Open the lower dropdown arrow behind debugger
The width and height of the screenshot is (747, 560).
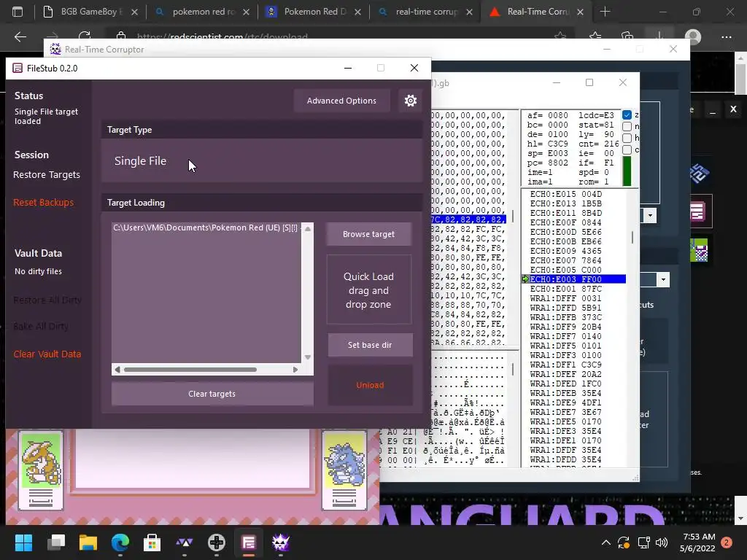pyautogui.click(x=663, y=279)
